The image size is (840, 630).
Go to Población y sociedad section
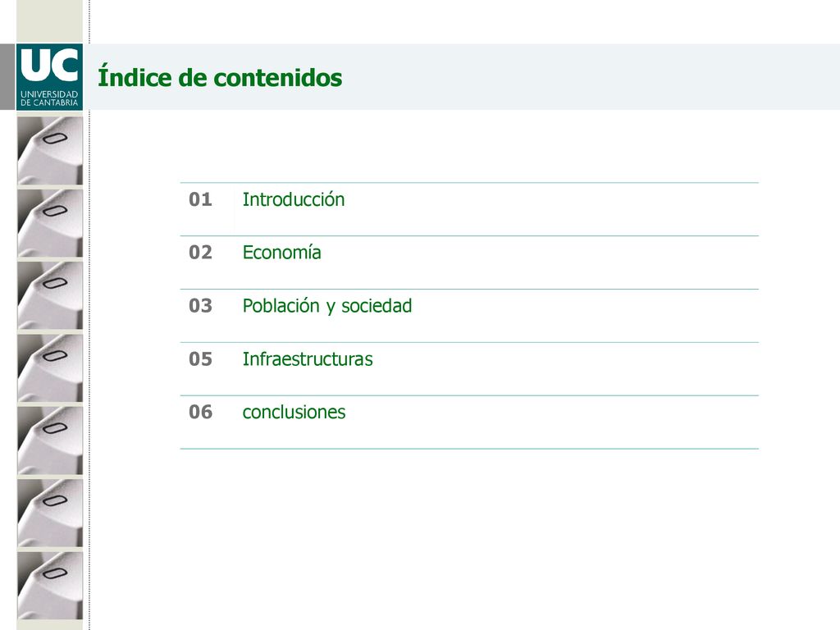click(327, 306)
